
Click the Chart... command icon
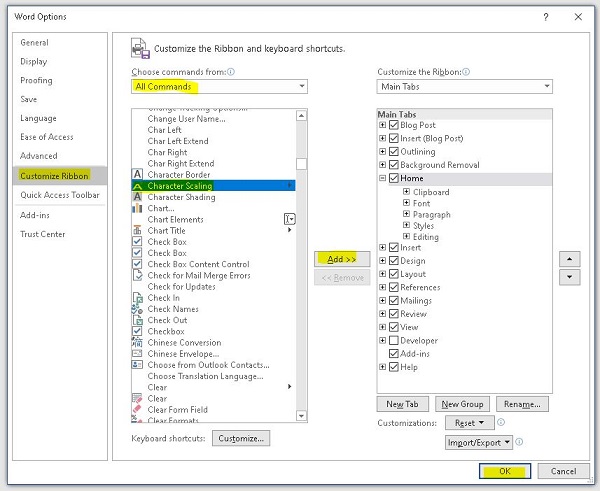coord(137,208)
